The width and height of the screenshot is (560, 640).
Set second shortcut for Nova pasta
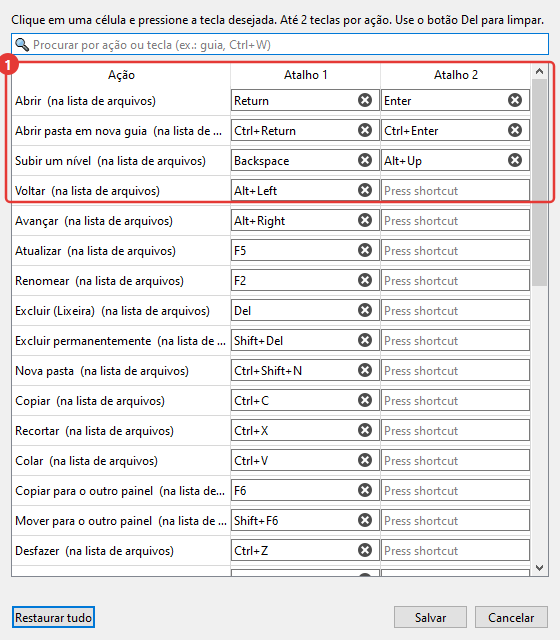point(455,371)
